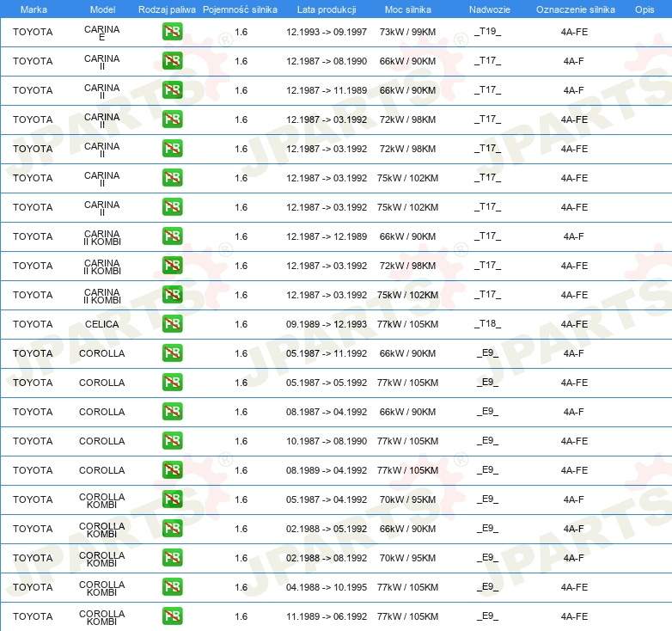Select 4A-FE engine code in CELICA row
672x631 pixels.
(574, 324)
